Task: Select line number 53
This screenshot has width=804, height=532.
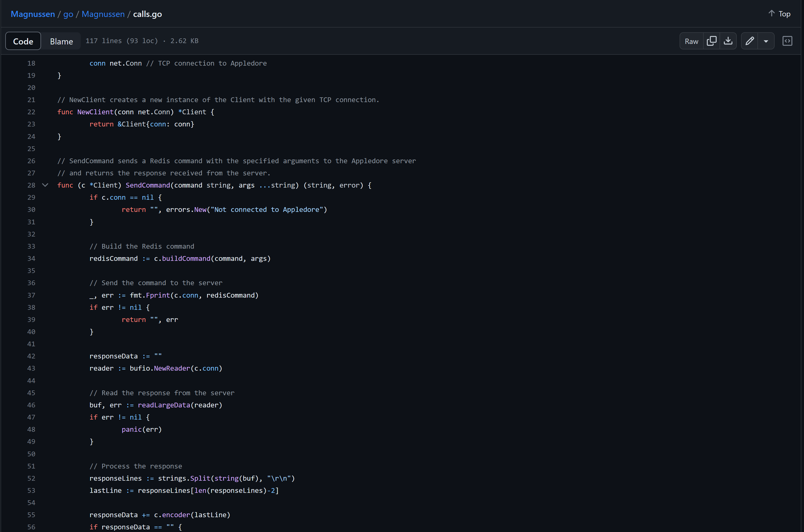Action: click(31, 491)
